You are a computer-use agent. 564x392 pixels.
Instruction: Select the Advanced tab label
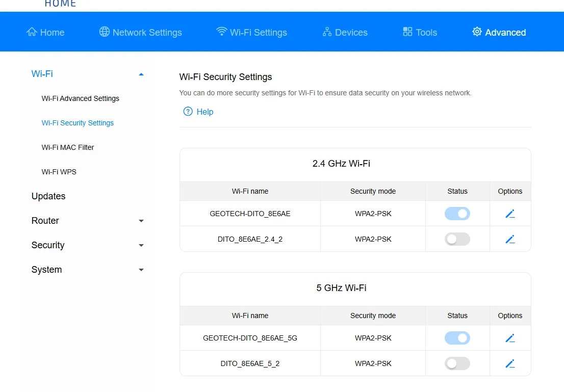click(505, 32)
